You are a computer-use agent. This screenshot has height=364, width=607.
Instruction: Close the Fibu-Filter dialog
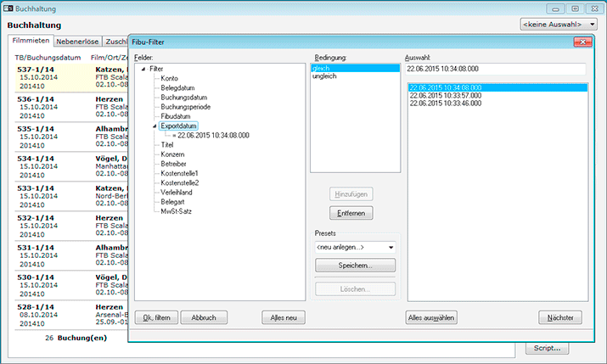tap(582, 41)
